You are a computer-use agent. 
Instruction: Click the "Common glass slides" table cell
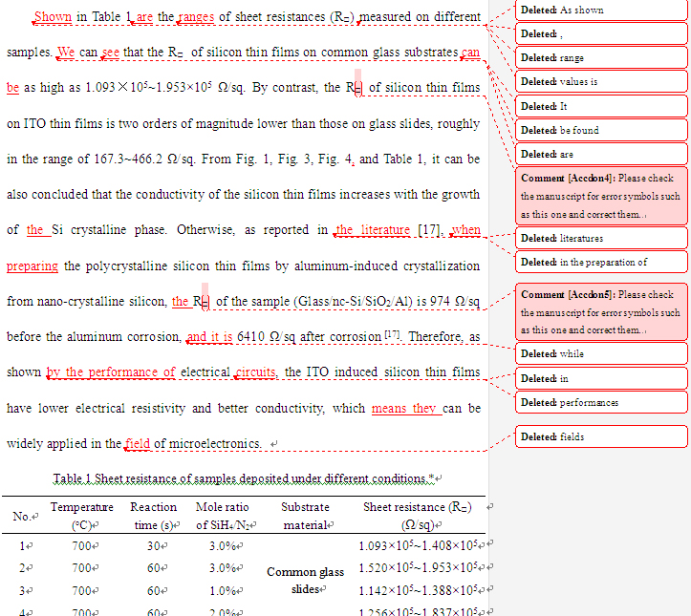tap(305, 581)
